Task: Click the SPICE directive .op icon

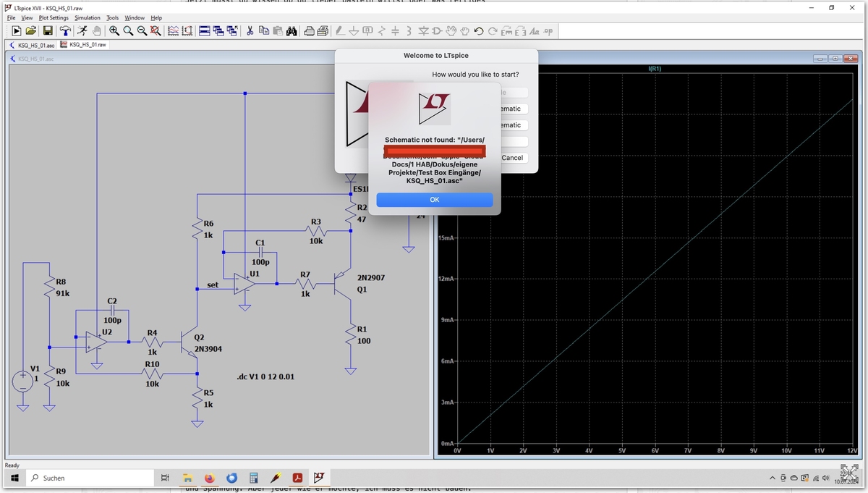Action: coord(548,31)
